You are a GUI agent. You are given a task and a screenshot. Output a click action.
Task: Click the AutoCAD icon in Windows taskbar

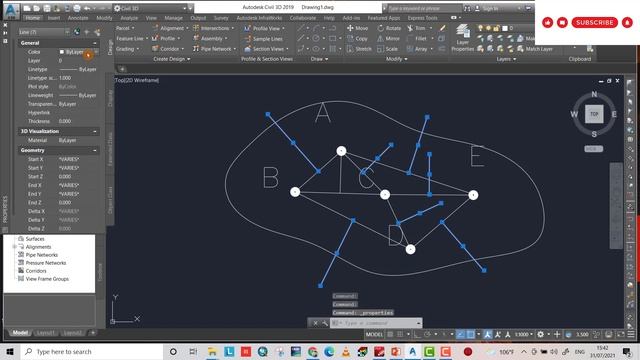413,351
